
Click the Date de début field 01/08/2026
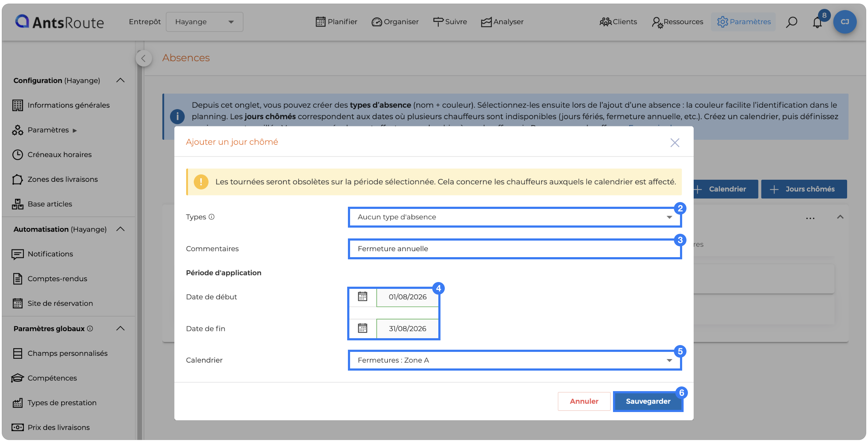(x=407, y=297)
